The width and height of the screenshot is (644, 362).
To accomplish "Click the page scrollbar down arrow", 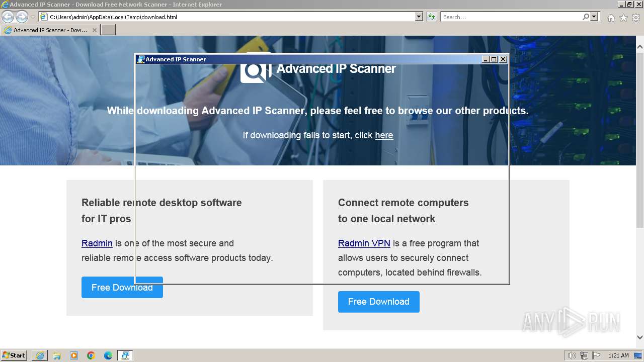I will (x=640, y=337).
